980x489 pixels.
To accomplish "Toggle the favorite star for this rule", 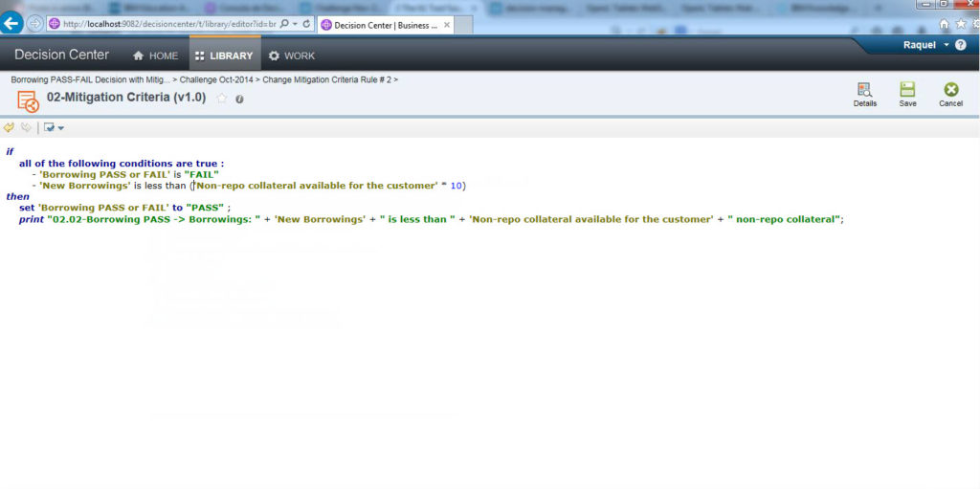I will coord(222,99).
